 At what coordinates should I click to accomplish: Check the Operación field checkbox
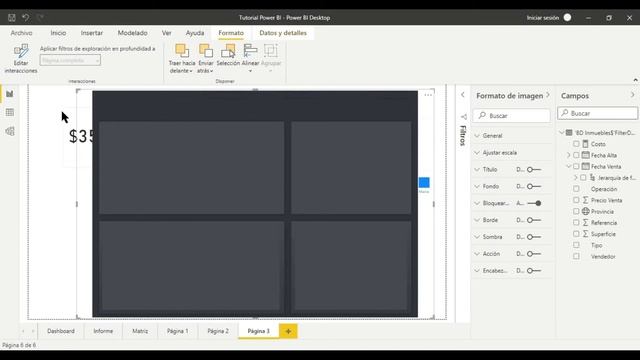pyautogui.click(x=576, y=189)
